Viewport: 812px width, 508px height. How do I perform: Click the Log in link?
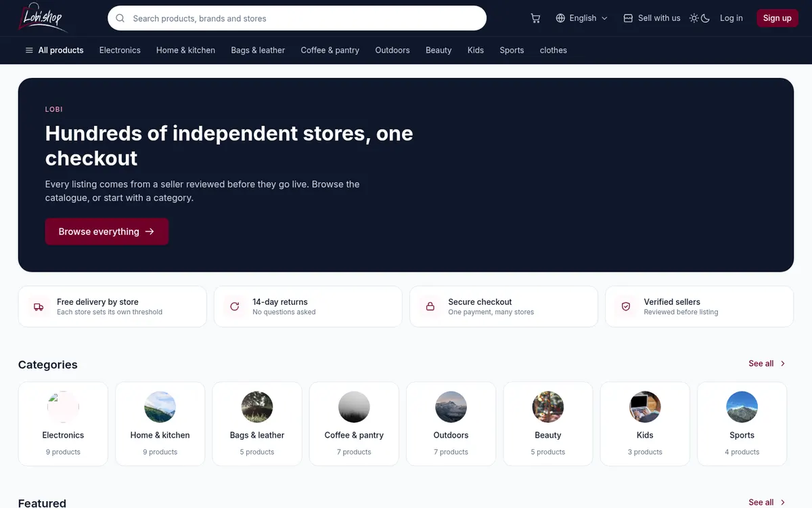point(731,18)
